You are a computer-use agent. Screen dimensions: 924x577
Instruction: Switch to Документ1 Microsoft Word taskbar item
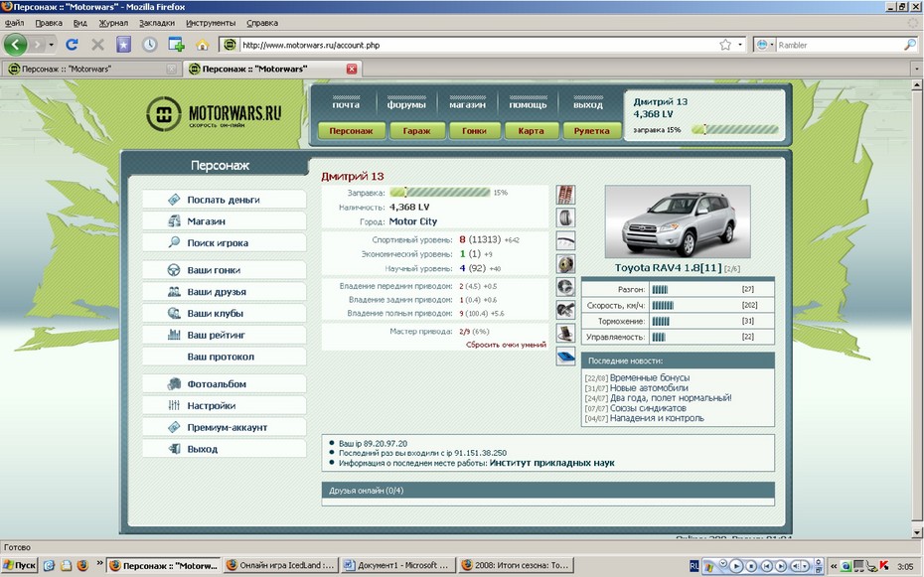pyautogui.click(x=398, y=565)
